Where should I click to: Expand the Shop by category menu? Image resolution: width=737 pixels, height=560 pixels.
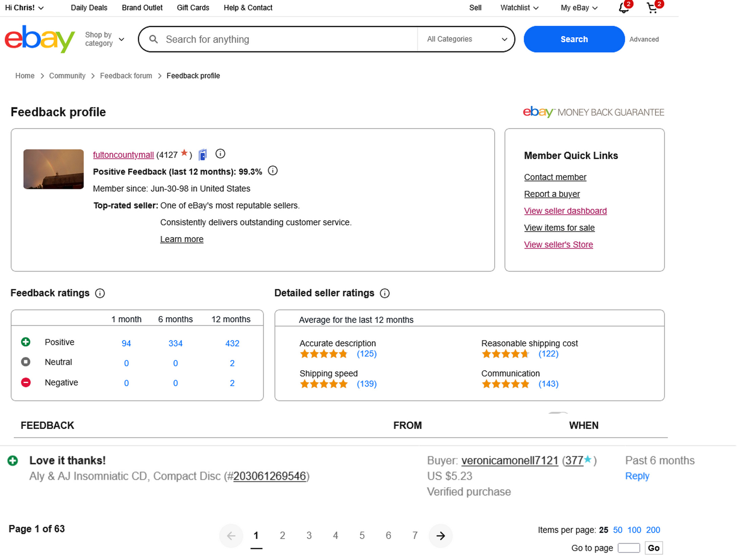pos(105,39)
